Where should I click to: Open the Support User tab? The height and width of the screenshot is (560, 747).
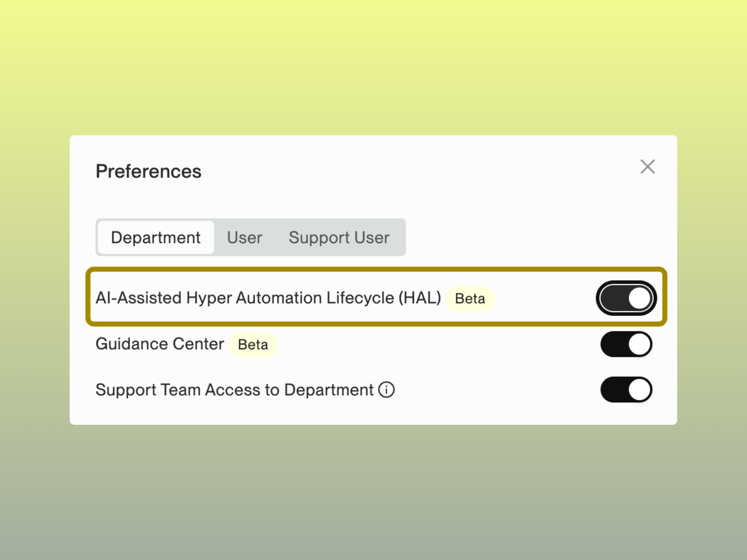pyautogui.click(x=339, y=237)
